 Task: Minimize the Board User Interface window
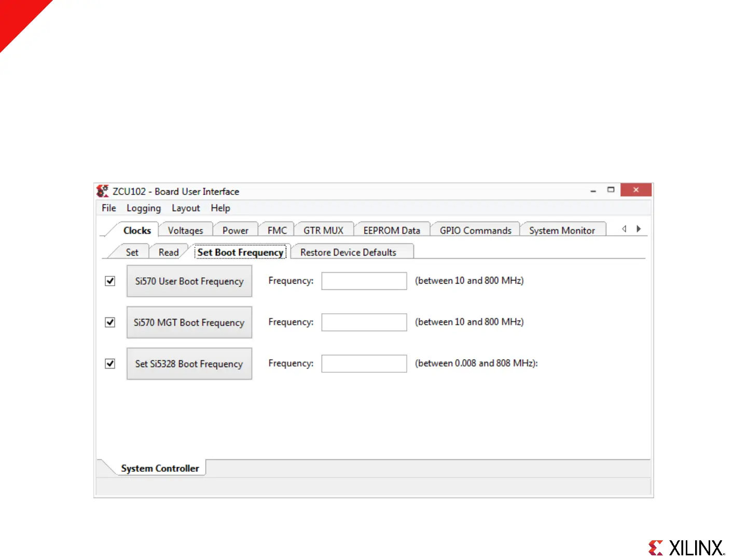[x=593, y=190]
